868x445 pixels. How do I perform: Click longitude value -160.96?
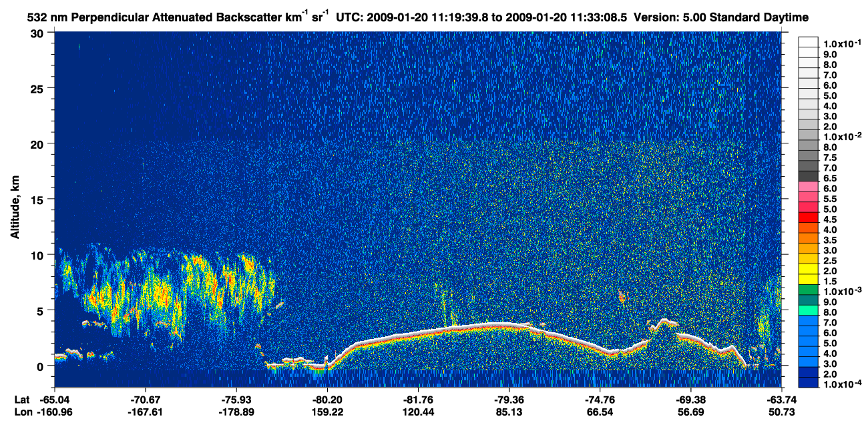click(55, 412)
